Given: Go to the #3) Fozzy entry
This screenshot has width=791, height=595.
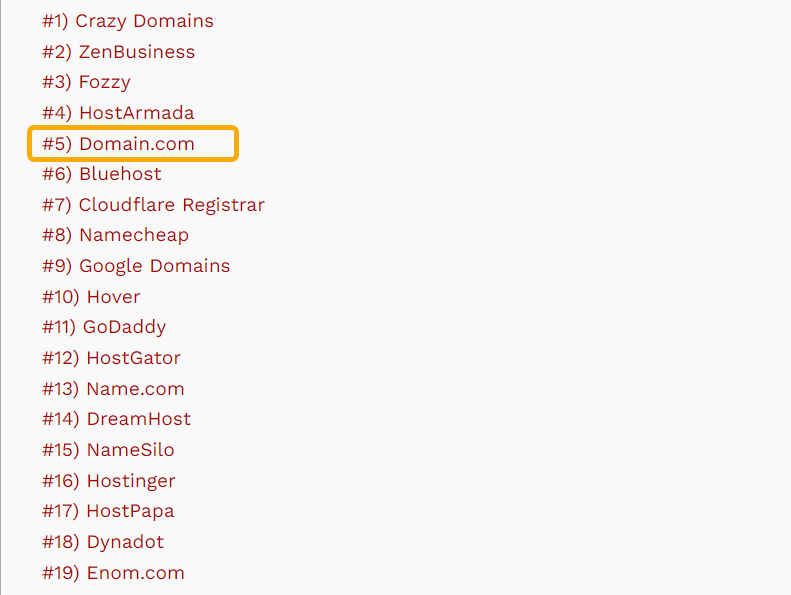Looking at the screenshot, I should pyautogui.click(x=86, y=82).
